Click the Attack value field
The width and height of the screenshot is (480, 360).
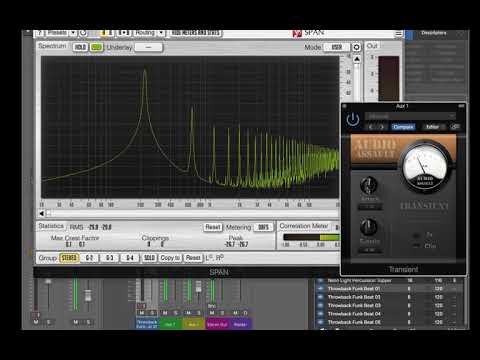pyautogui.click(x=370, y=207)
